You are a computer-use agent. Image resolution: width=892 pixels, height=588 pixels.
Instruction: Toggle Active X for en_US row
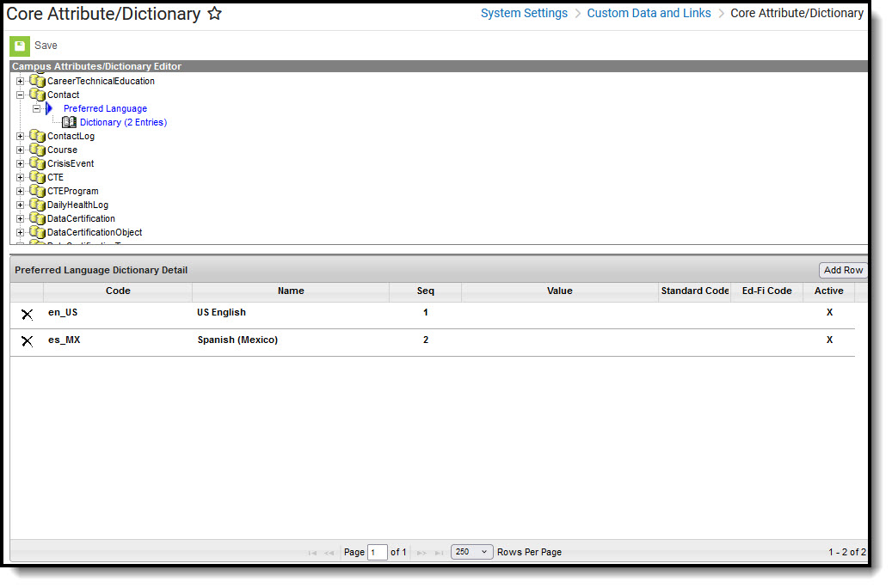pos(829,313)
